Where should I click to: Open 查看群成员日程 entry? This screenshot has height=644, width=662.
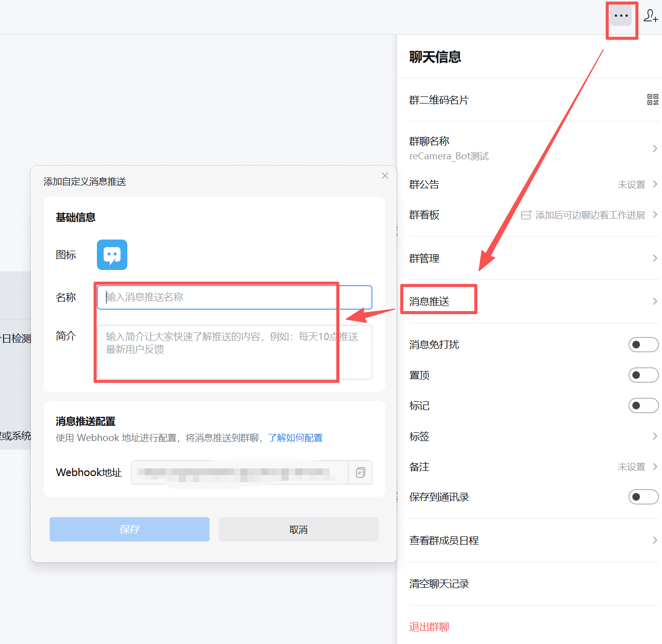click(x=444, y=540)
